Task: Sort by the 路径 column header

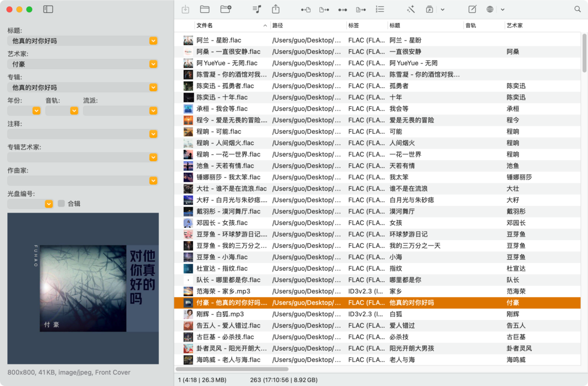Action: (x=308, y=25)
